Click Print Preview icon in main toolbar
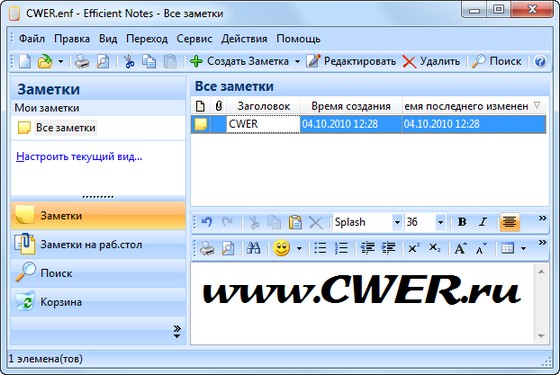 (102, 61)
